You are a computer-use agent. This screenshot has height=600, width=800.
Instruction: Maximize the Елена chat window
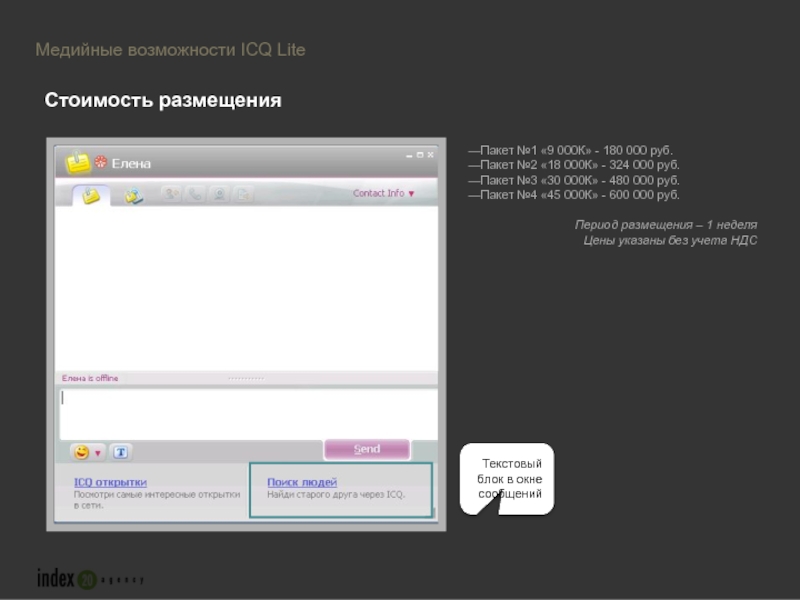[x=420, y=155]
